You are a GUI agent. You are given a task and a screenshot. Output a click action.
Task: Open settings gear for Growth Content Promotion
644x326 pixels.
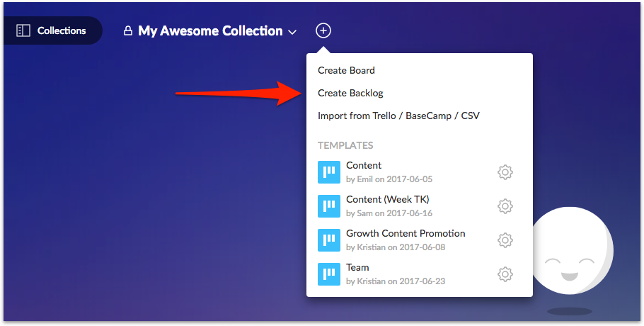coord(505,240)
